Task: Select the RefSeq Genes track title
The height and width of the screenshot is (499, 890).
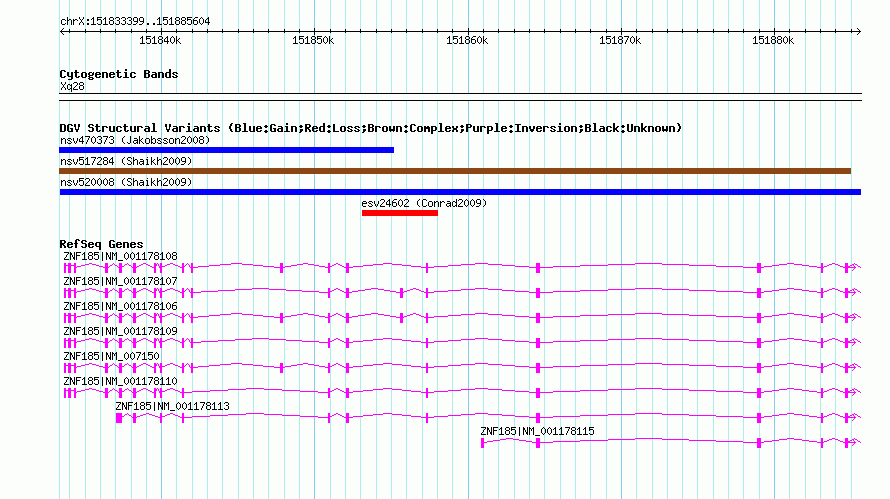Action: point(101,244)
